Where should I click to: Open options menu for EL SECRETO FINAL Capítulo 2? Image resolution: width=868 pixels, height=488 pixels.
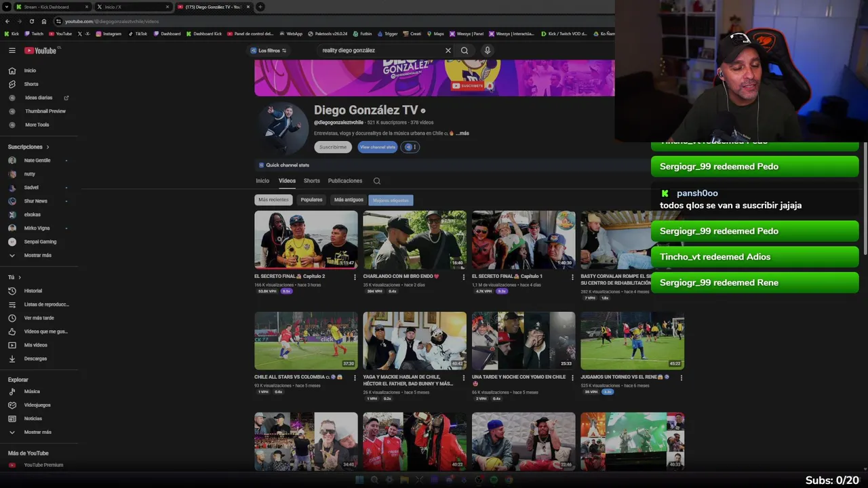pyautogui.click(x=355, y=277)
